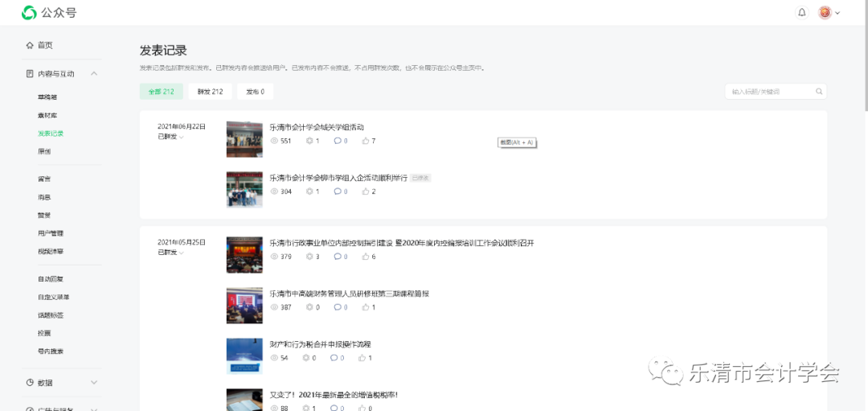
Task: Open the account dropdown arrow beside avatar
Action: [x=837, y=13]
